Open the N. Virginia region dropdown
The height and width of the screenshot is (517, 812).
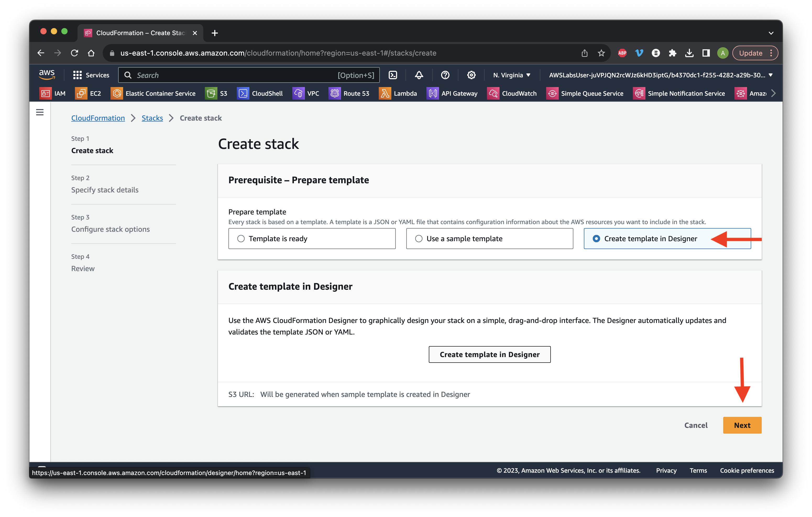coord(512,75)
